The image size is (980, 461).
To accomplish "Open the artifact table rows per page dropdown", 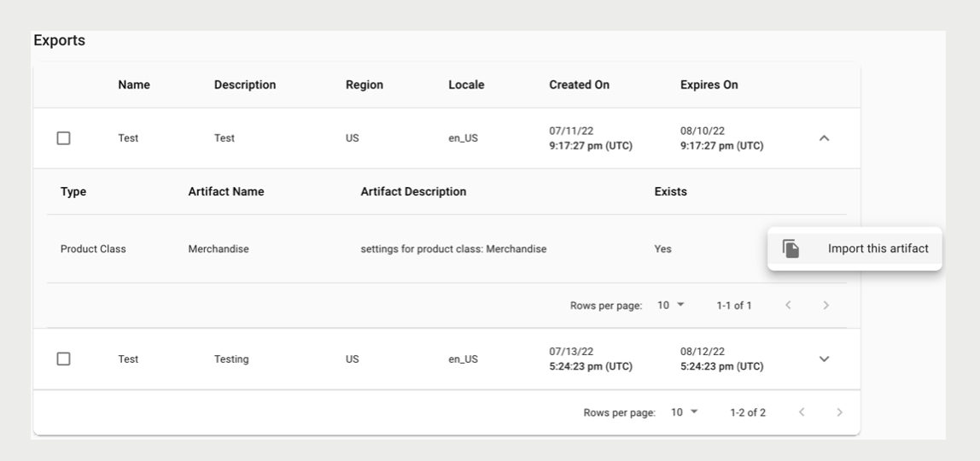I will point(671,305).
